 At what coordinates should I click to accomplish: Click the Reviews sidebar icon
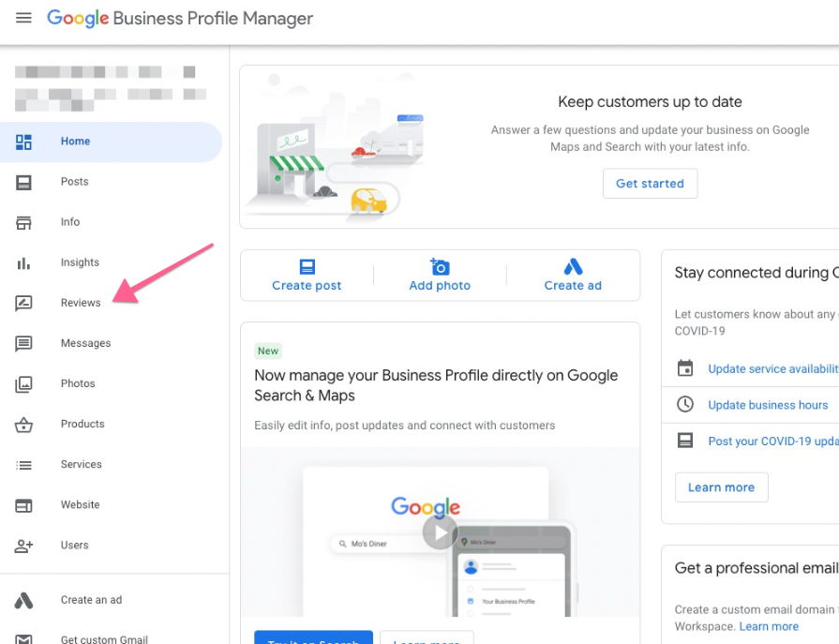pyautogui.click(x=23, y=303)
